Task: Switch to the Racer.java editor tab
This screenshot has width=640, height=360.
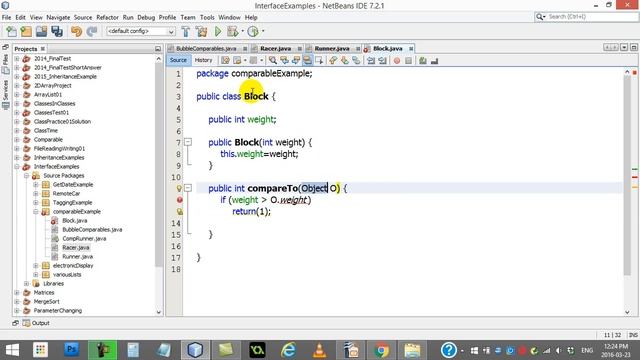Action: click(276, 49)
